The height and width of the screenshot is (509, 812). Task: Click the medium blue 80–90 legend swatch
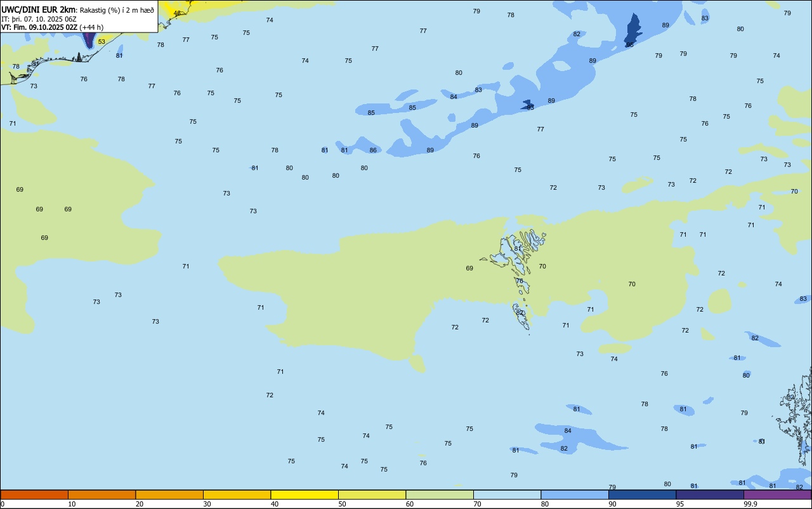tap(575, 494)
